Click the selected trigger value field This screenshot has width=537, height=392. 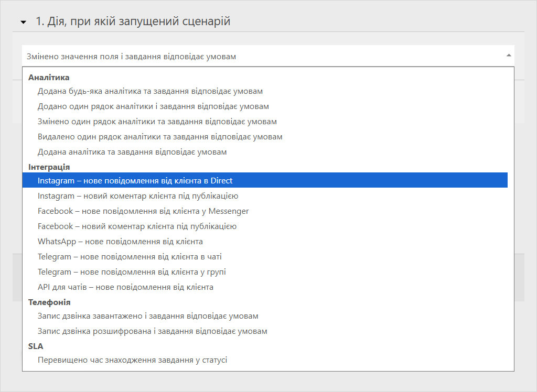click(x=262, y=56)
